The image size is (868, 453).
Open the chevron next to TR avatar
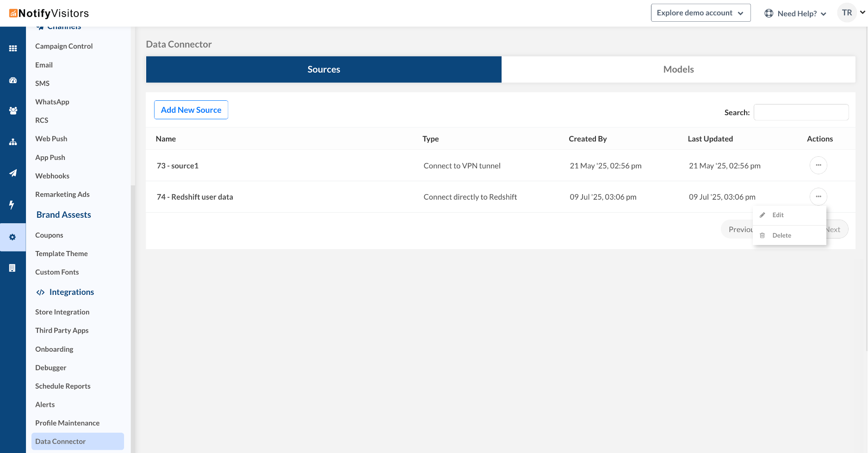tap(863, 12)
